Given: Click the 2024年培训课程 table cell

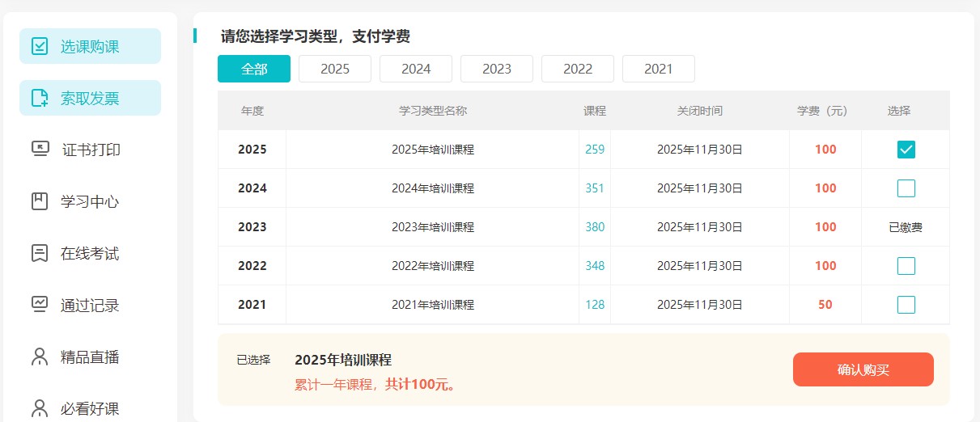Looking at the screenshot, I should pyautogui.click(x=433, y=188).
